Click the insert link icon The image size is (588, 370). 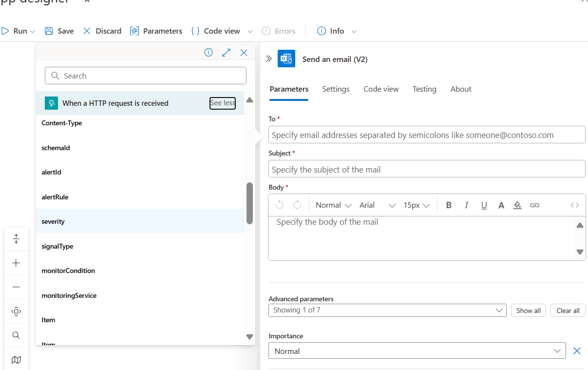tap(534, 205)
